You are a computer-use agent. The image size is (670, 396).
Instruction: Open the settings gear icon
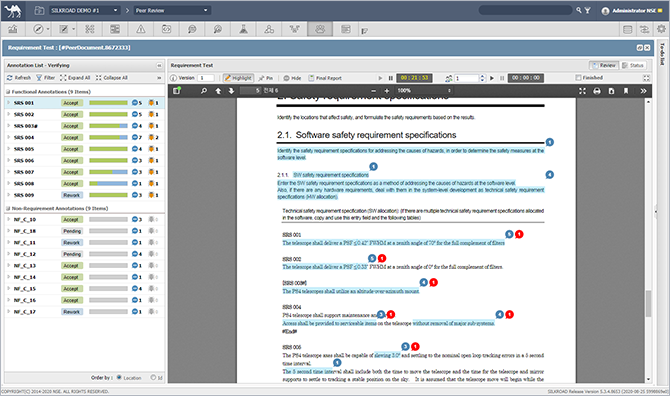pyautogui.click(x=661, y=29)
